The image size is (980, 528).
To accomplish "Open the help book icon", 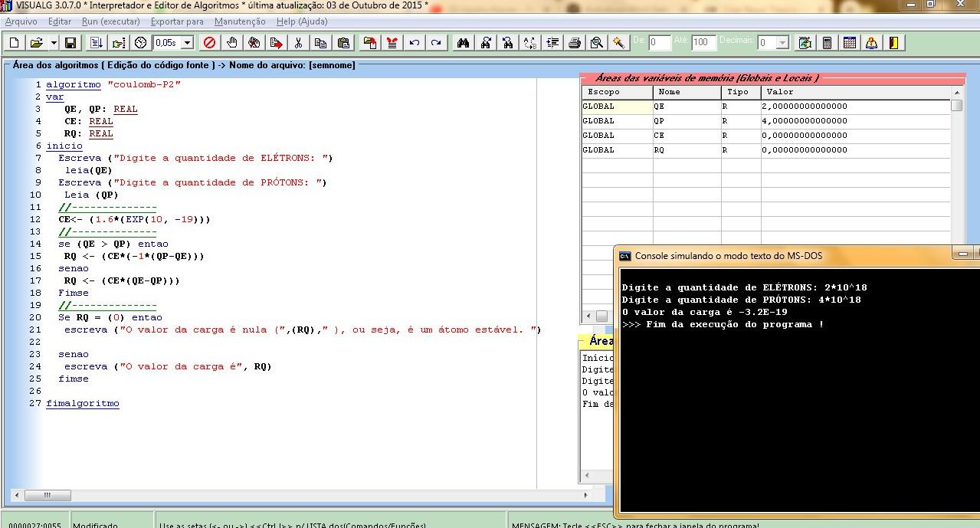I will (x=872, y=43).
